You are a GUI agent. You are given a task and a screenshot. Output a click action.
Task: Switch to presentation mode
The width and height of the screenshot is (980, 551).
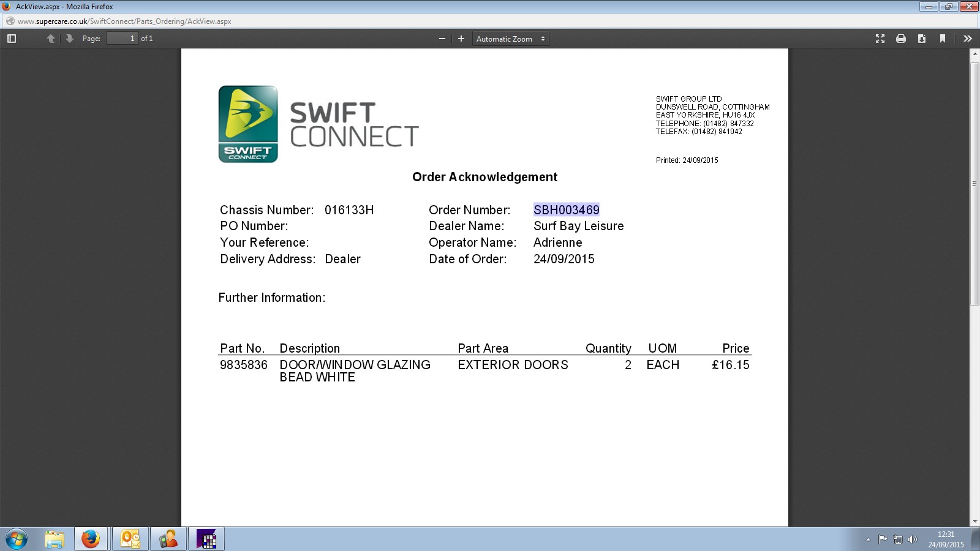[x=880, y=39]
